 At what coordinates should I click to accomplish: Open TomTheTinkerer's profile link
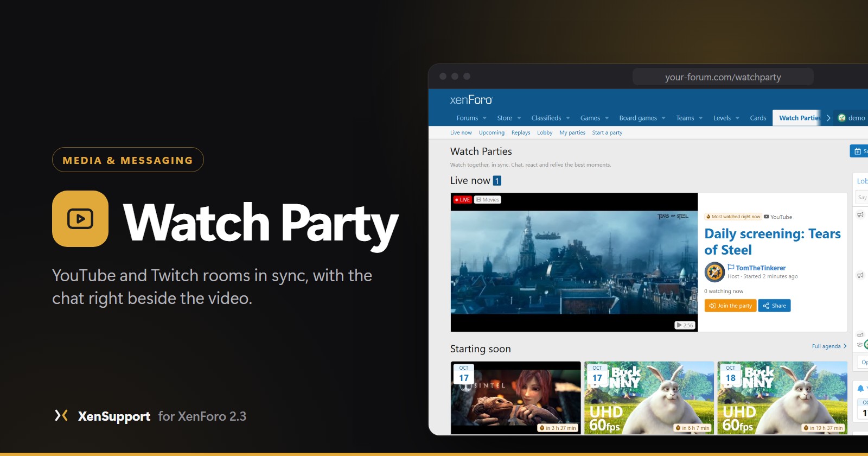761,268
